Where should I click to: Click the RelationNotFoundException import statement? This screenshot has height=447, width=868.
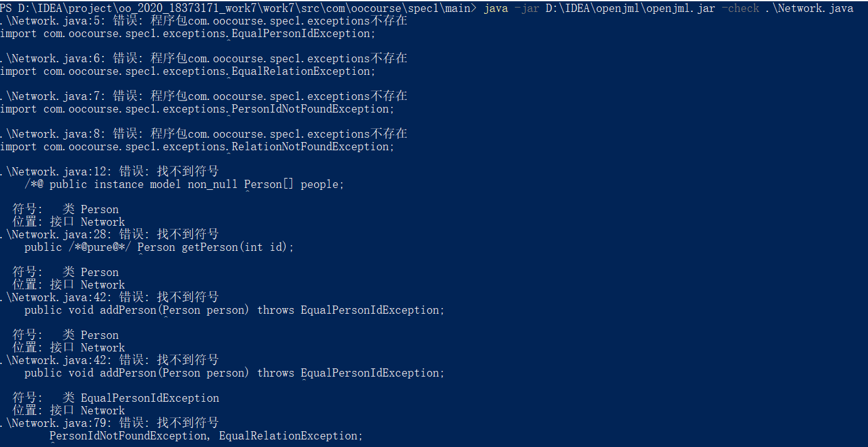coord(197,146)
